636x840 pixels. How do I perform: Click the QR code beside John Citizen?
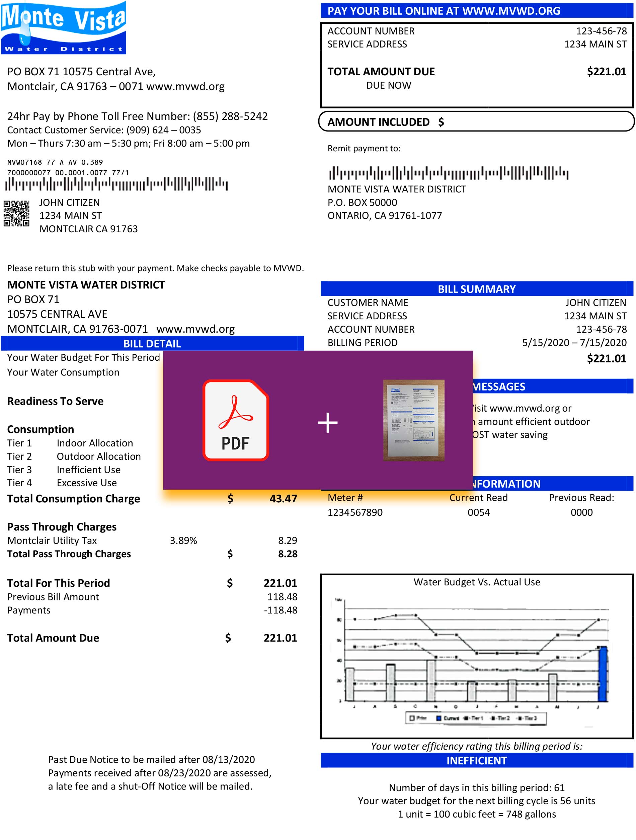17,214
